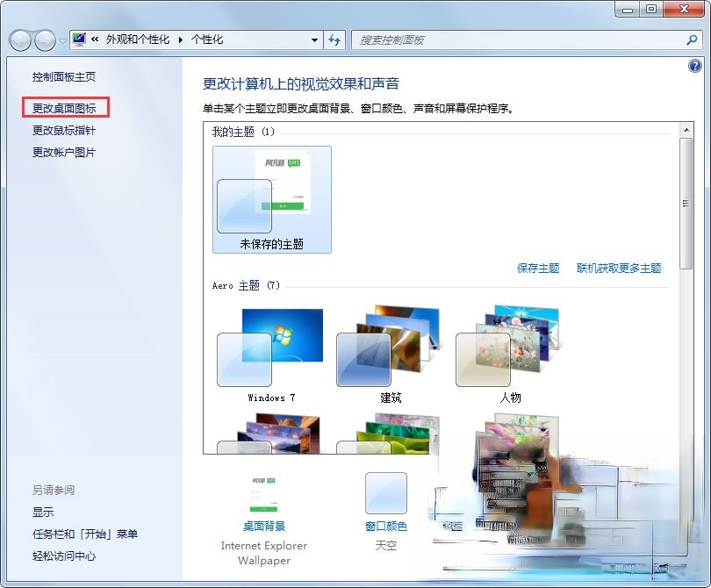Click the Back navigation arrow
Viewport: 711px width, 588px height.
(x=19, y=40)
